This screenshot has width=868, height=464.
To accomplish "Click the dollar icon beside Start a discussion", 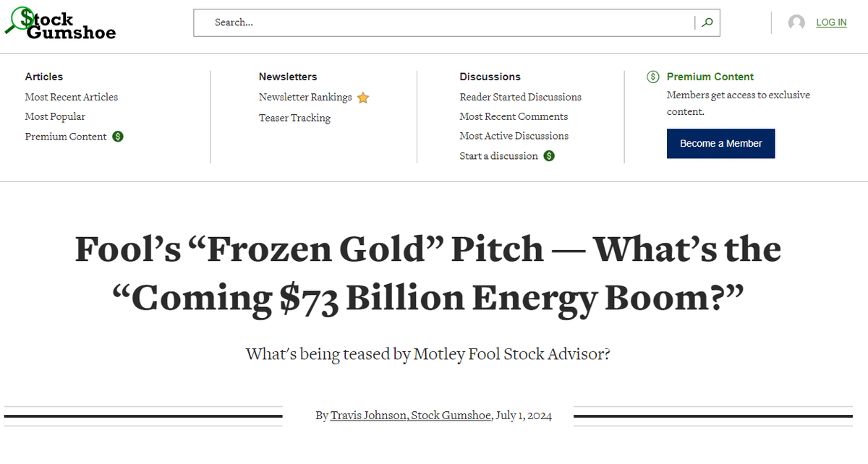I will click(549, 156).
